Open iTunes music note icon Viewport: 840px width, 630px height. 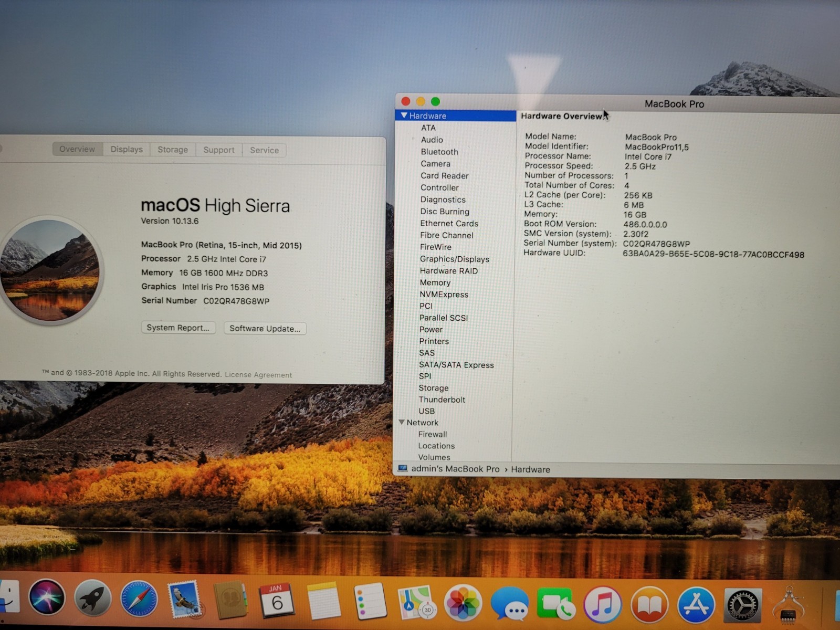[x=602, y=604]
